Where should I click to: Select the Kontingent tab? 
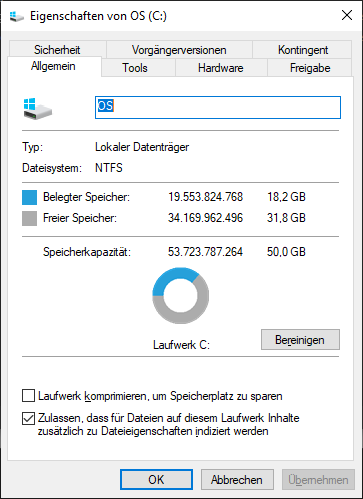(303, 49)
